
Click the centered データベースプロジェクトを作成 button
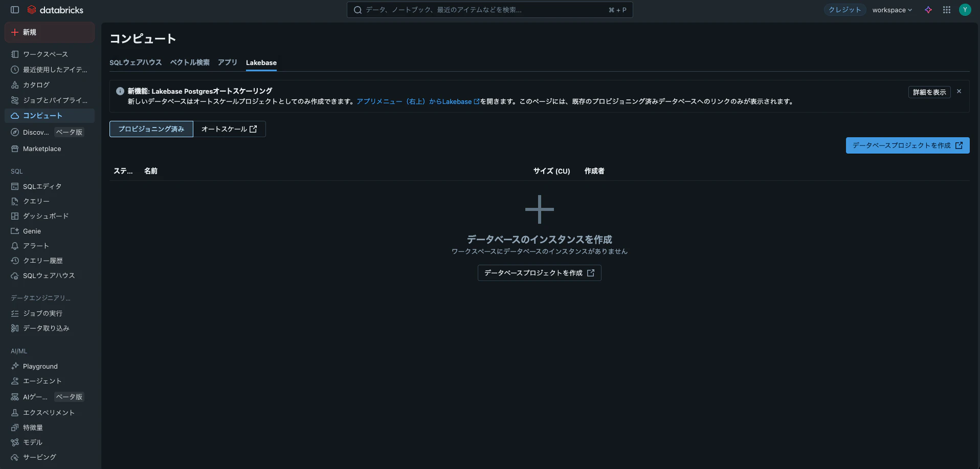[540, 273]
